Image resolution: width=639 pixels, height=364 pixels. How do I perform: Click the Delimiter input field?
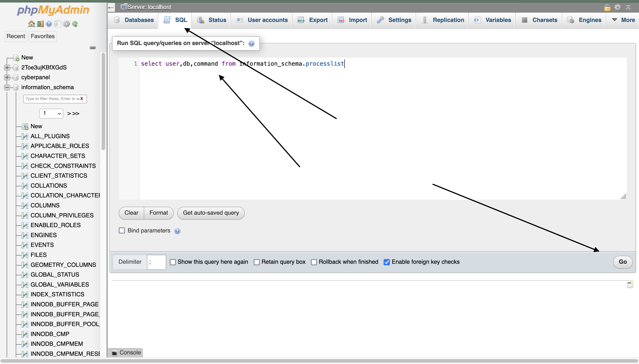tap(156, 262)
